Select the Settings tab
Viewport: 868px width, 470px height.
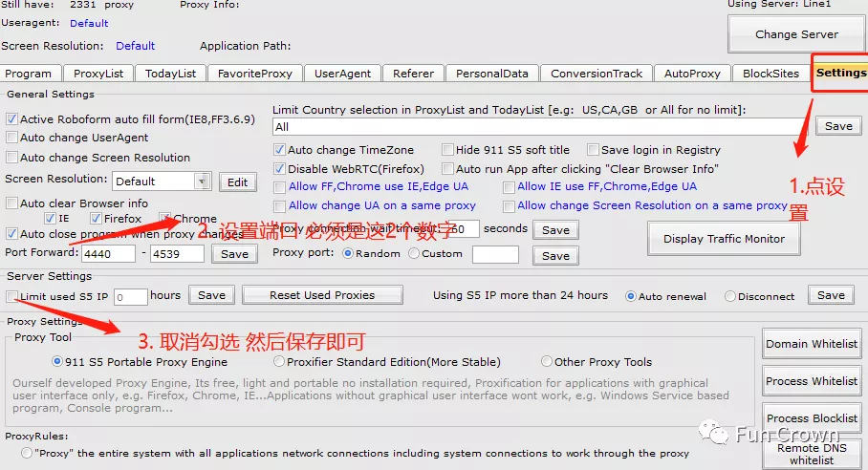840,73
